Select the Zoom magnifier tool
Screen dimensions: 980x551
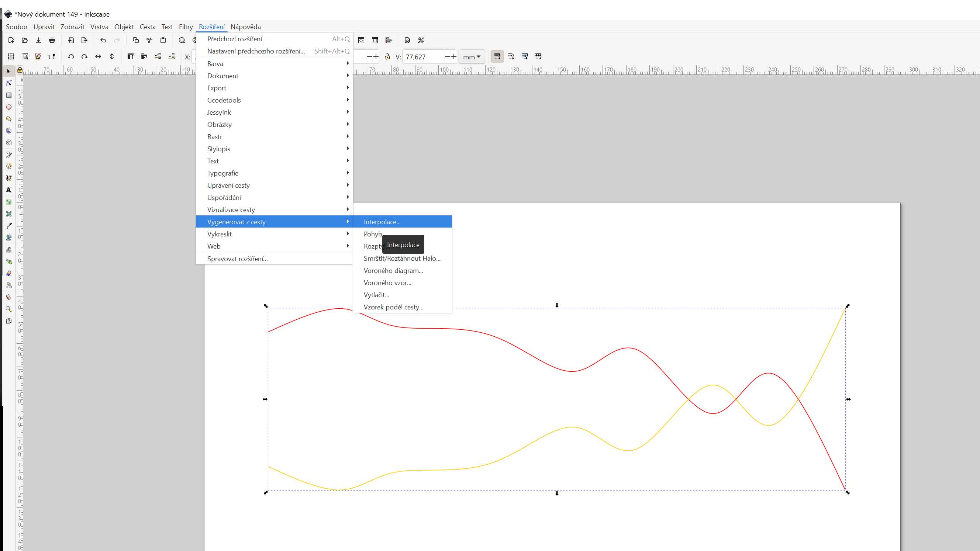click(9, 309)
